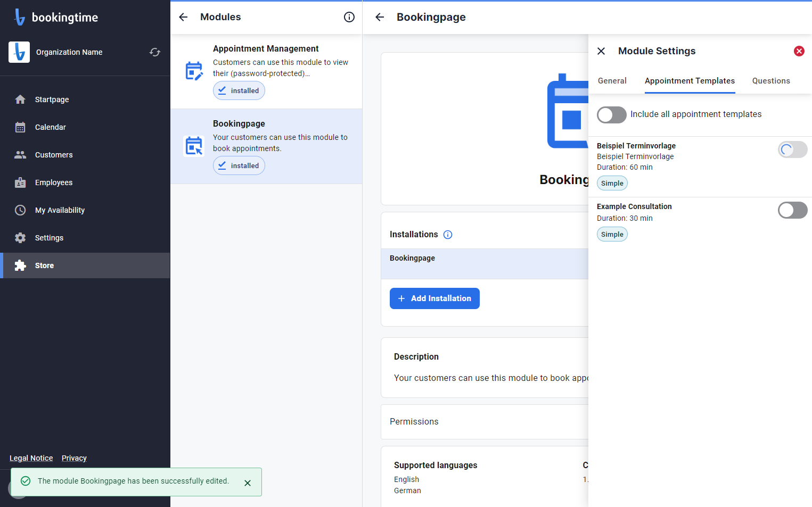Screen dimensions: 812x507
Task: Open the My Availability menu item
Action: click(x=85, y=210)
